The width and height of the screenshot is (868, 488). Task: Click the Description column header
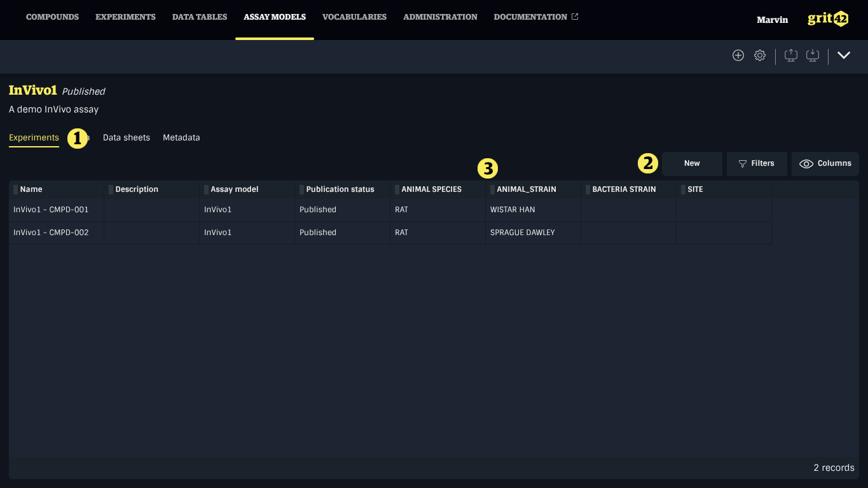click(152, 189)
